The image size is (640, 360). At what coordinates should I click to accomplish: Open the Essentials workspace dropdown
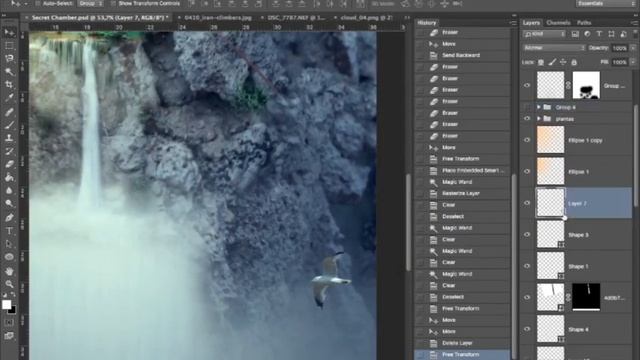(x=605, y=4)
